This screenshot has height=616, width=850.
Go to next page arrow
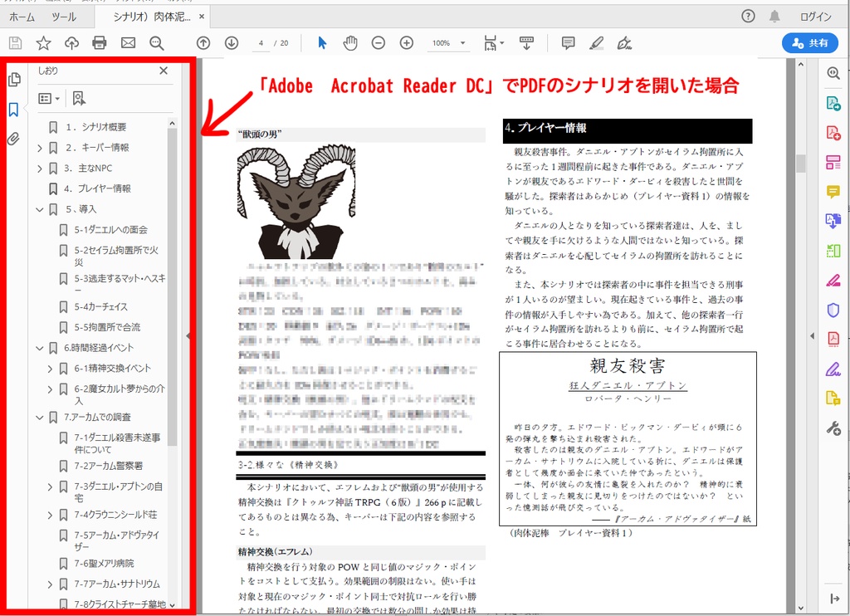pos(232,43)
